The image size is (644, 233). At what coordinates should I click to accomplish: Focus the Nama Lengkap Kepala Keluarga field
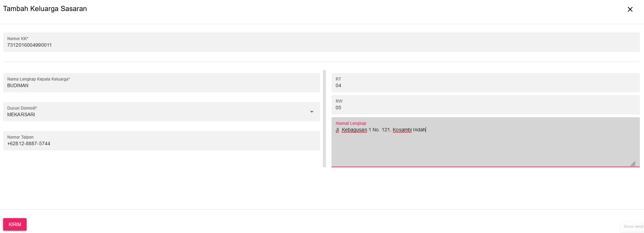[x=161, y=83]
